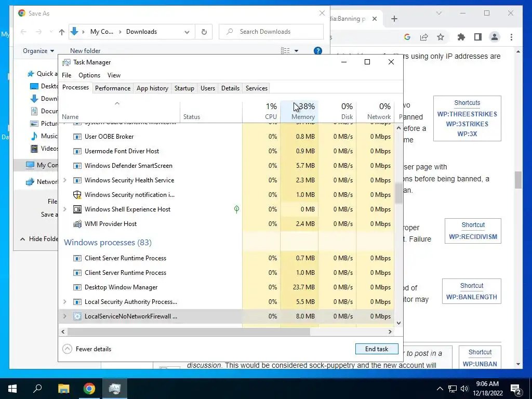Open the Organize dropdown in Save As
The image size is (532, 399).
[x=38, y=51]
